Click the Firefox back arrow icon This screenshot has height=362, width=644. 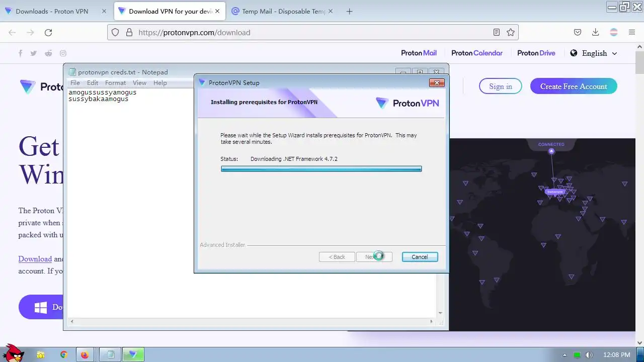pos(12,32)
